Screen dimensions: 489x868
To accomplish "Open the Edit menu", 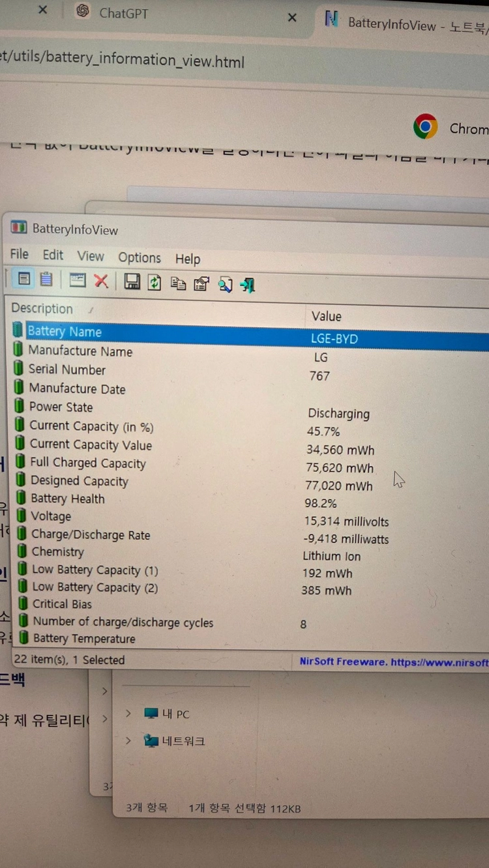I will pyautogui.click(x=53, y=255).
